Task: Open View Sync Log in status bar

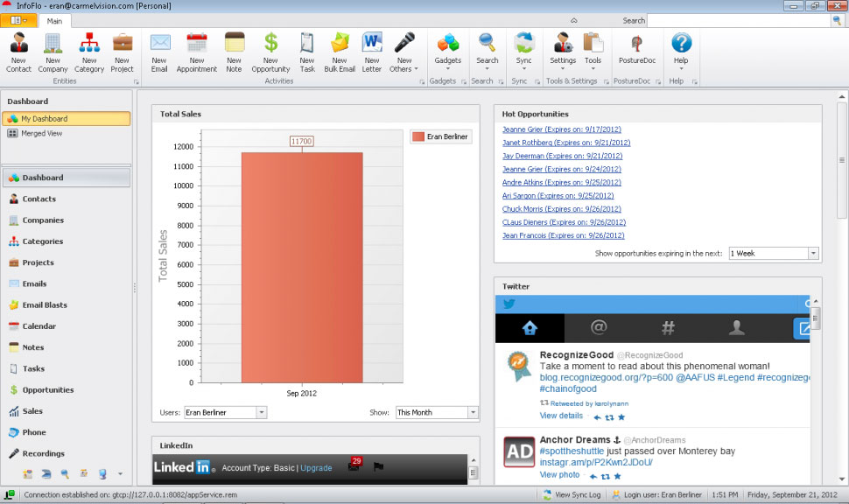Action: pos(572,494)
